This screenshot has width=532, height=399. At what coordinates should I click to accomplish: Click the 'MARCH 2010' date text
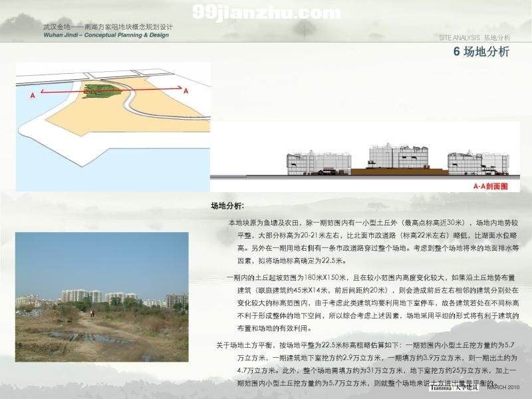click(x=503, y=387)
